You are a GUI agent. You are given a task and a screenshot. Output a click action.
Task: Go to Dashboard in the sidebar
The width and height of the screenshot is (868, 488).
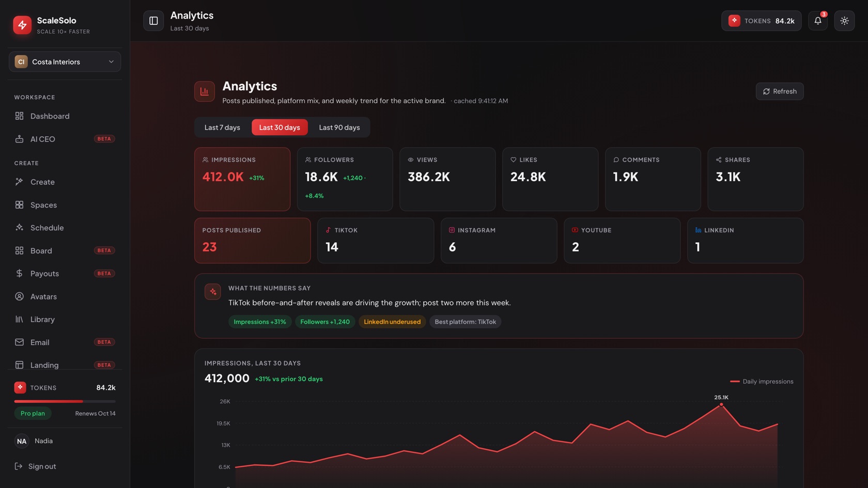click(65, 116)
